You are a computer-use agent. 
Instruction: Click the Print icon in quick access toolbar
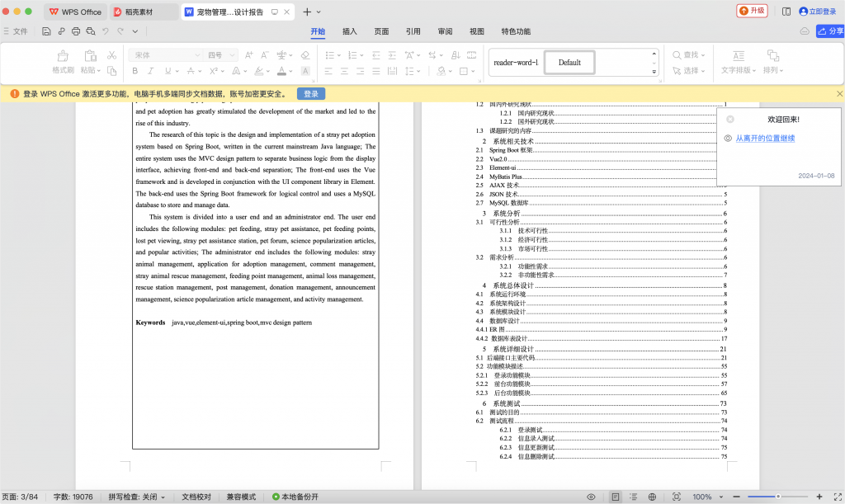coord(74,30)
